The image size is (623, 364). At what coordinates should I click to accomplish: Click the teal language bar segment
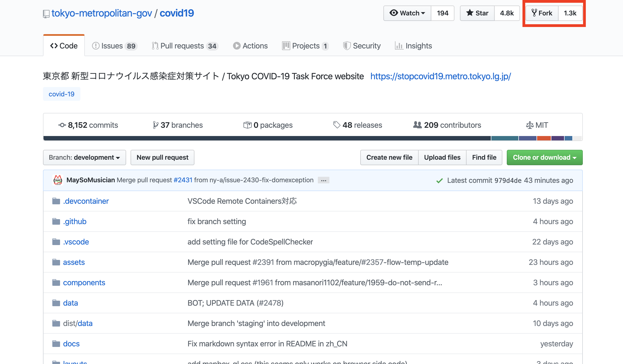pyautogui.click(x=505, y=138)
